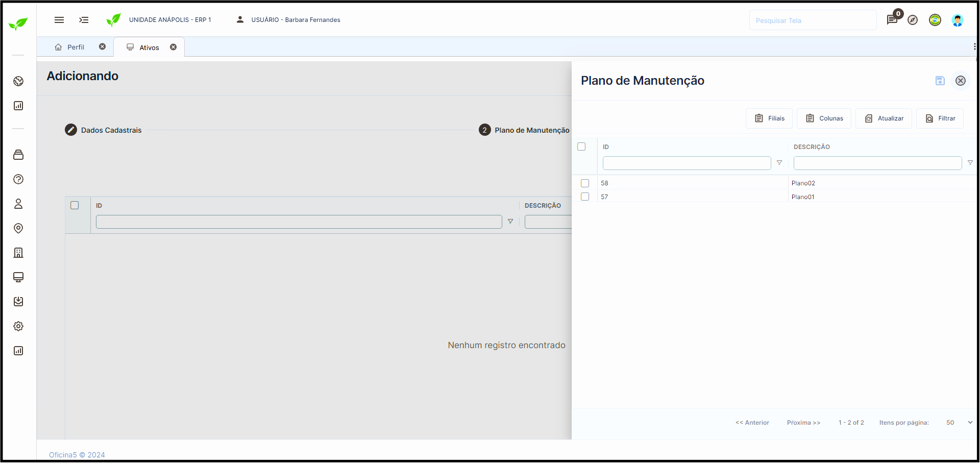
Task: Switch to the Perfil tab
Action: tap(76, 47)
